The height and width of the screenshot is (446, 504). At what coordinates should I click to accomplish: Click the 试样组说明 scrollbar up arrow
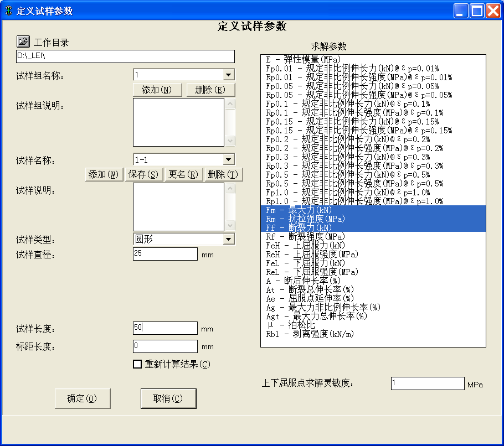(230, 103)
